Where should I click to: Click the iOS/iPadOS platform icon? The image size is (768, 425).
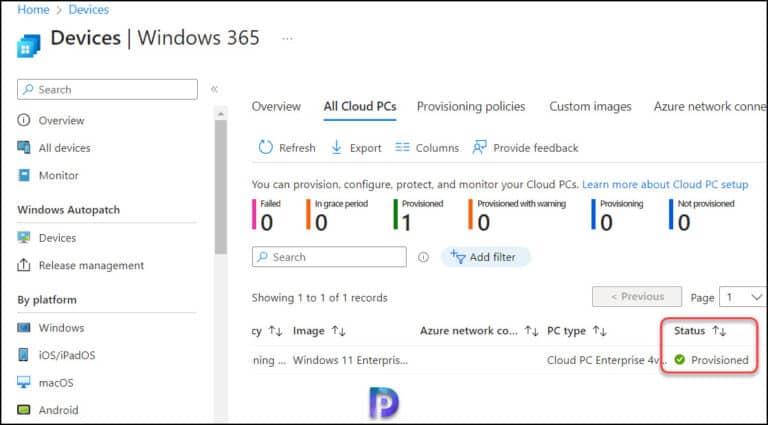point(24,354)
